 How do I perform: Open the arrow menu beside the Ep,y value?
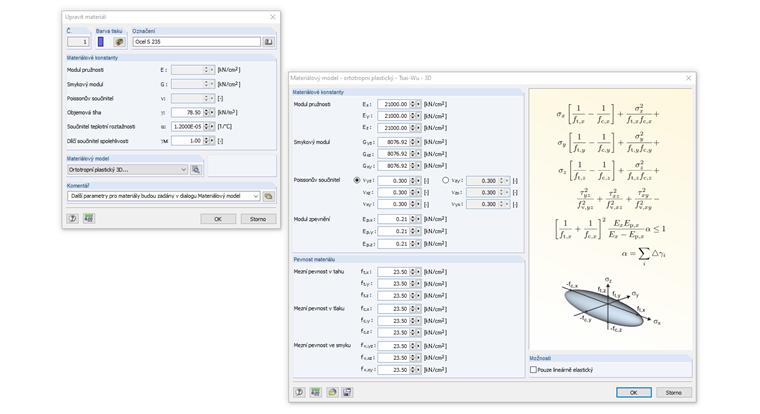pos(418,231)
